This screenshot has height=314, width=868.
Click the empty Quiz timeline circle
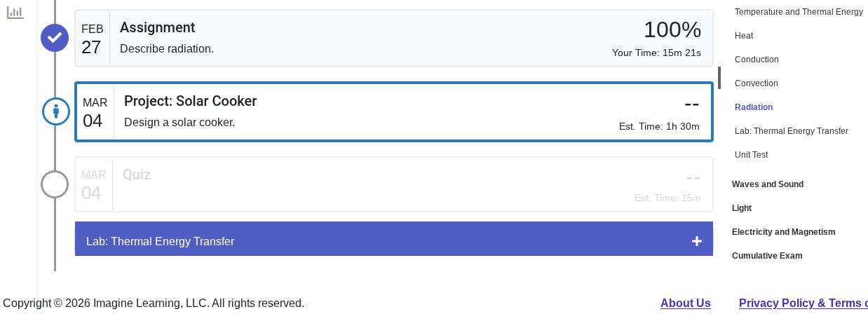55,185
